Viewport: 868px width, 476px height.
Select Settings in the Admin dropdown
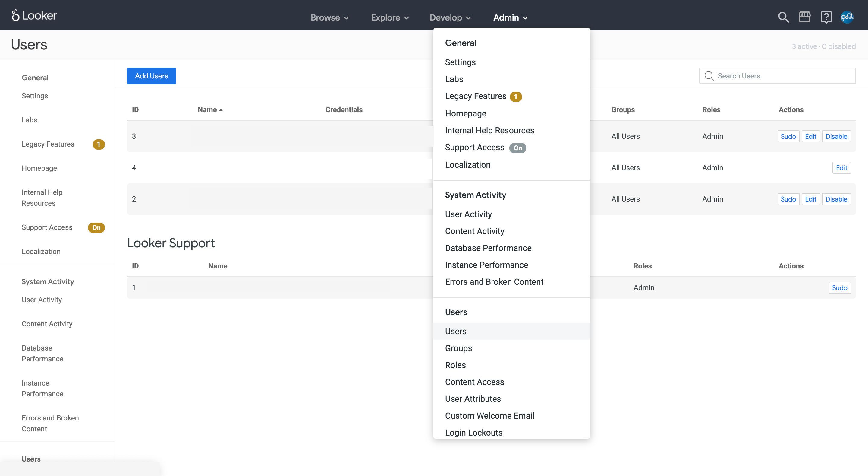tap(460, 62)
